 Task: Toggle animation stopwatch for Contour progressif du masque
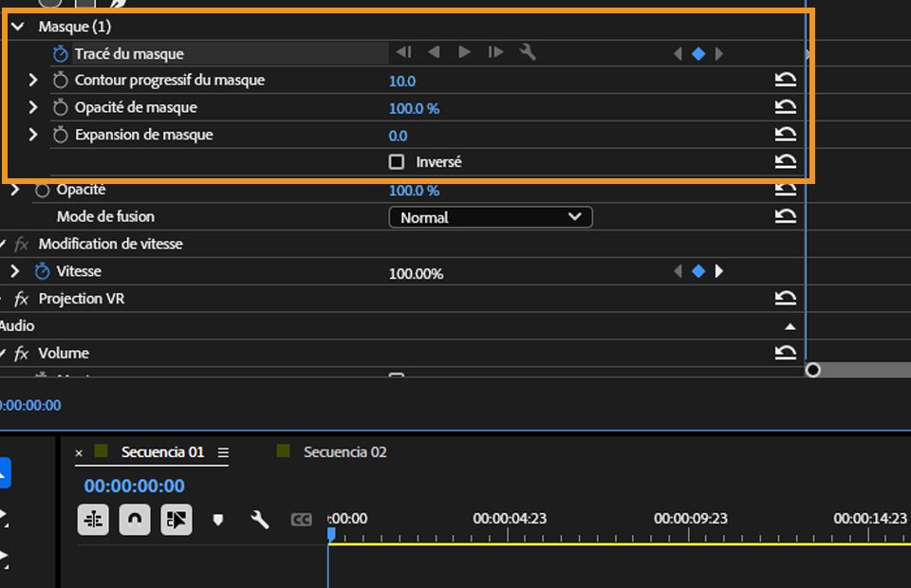61,80
